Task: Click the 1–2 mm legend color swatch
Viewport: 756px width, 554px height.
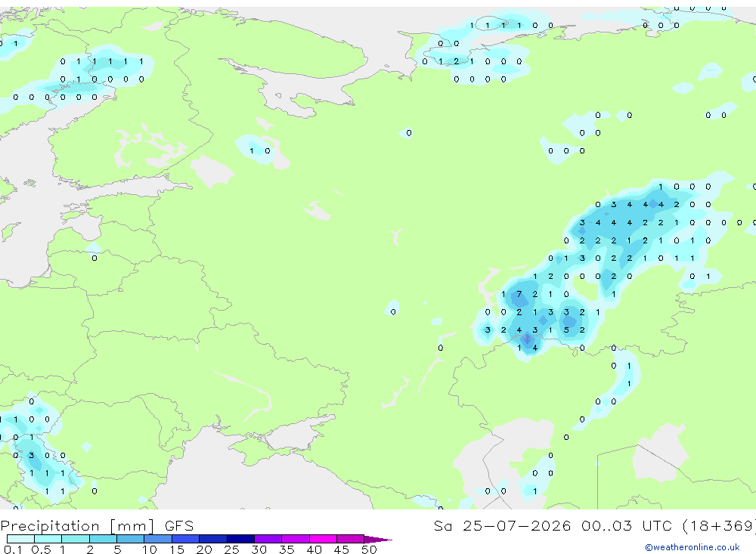Action: click(76, 539)
